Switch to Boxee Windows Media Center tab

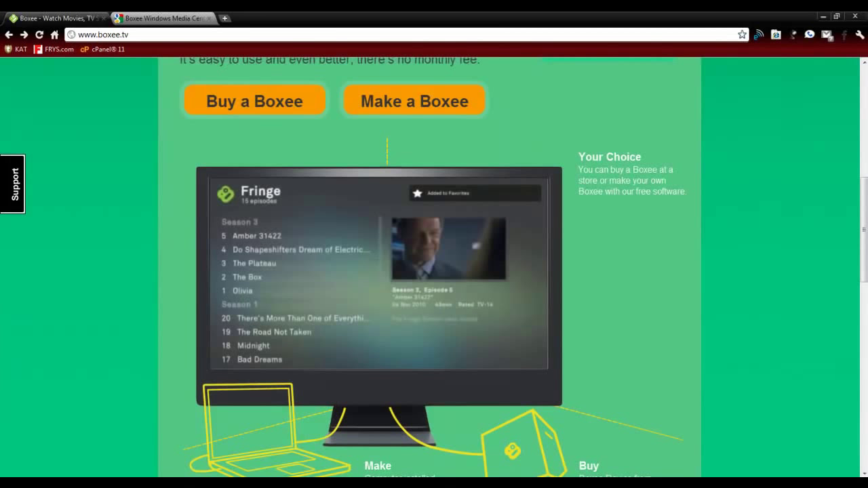(163, 18)
